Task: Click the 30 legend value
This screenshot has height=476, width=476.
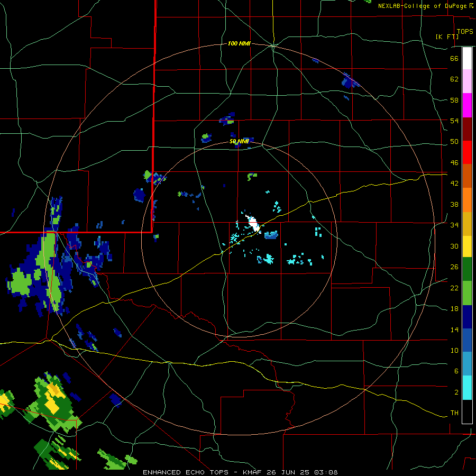Action: click(454, 246)
